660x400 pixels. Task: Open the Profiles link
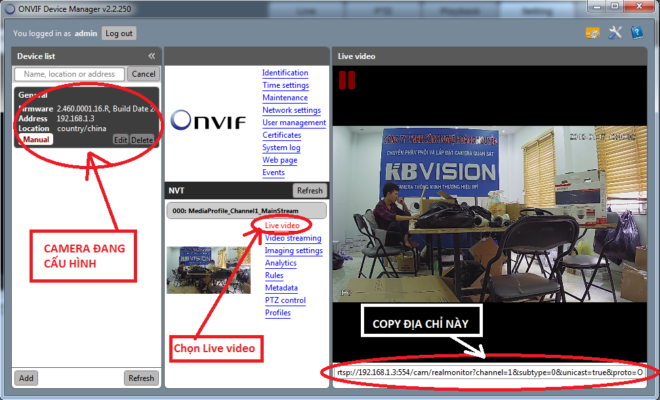coord(277,313)
